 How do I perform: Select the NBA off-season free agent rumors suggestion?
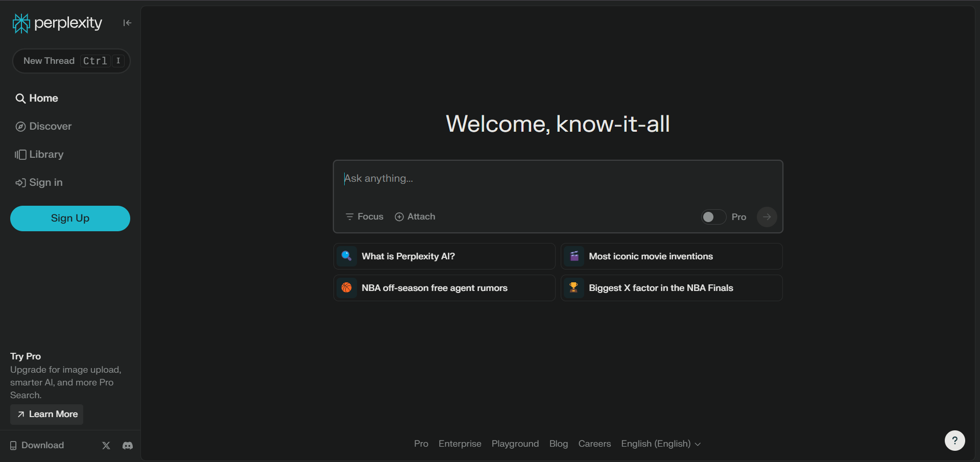point(443,287)
